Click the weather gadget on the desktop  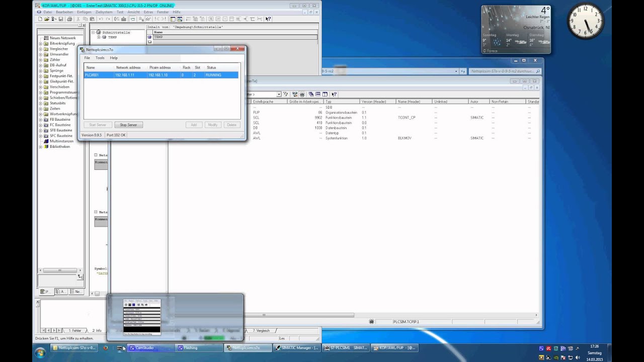click(x=516, y=29)
